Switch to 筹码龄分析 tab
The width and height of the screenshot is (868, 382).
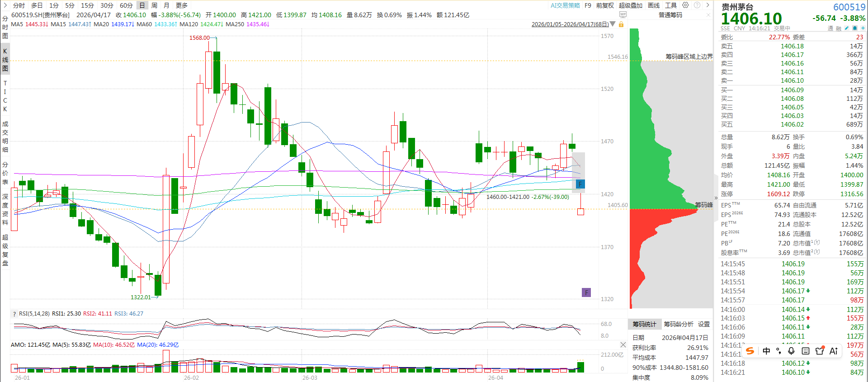point(678,324)
